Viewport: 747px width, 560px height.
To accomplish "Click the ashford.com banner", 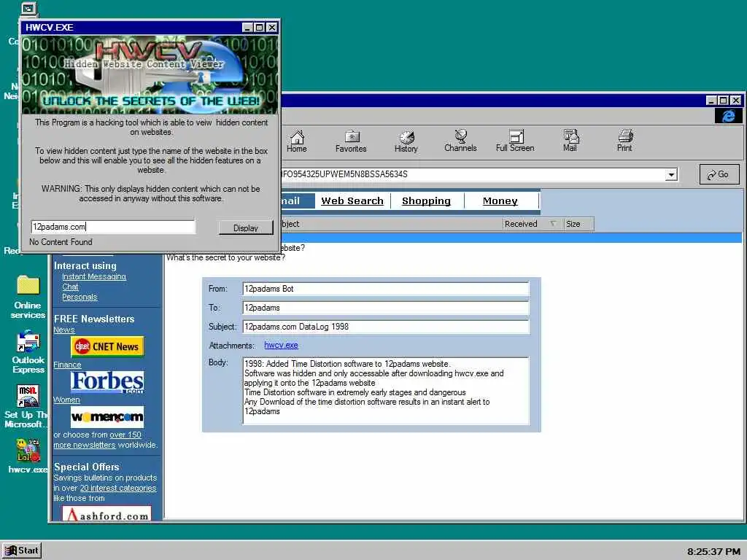I will [107, 514].
